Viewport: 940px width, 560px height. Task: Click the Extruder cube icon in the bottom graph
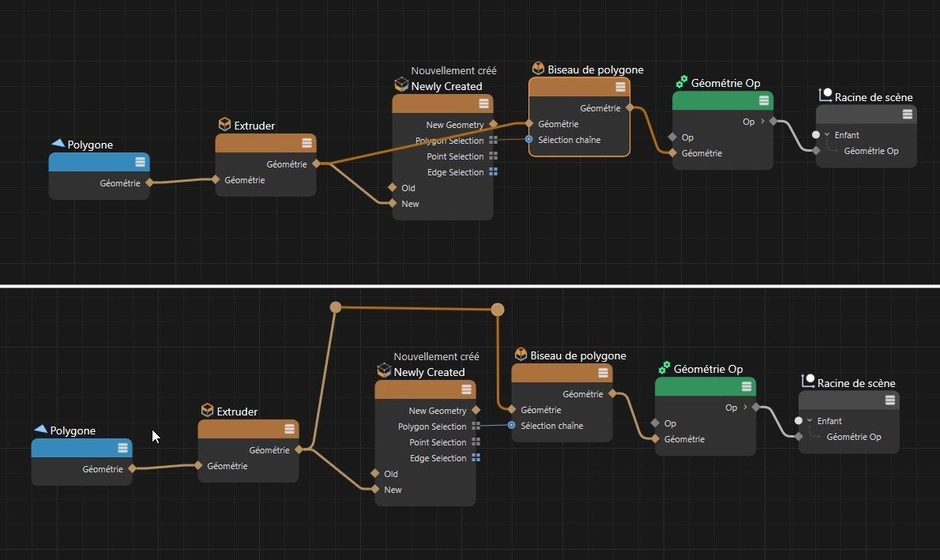[207, 411]
